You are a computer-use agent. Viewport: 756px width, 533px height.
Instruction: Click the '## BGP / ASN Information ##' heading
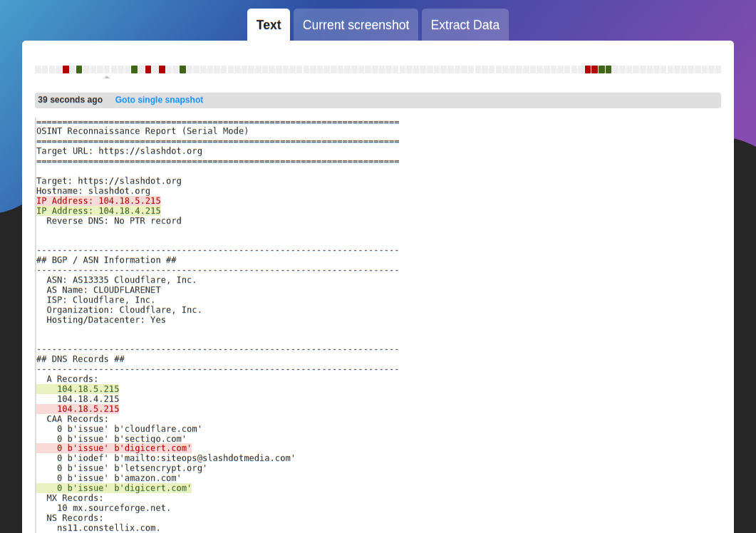(106, 260)
